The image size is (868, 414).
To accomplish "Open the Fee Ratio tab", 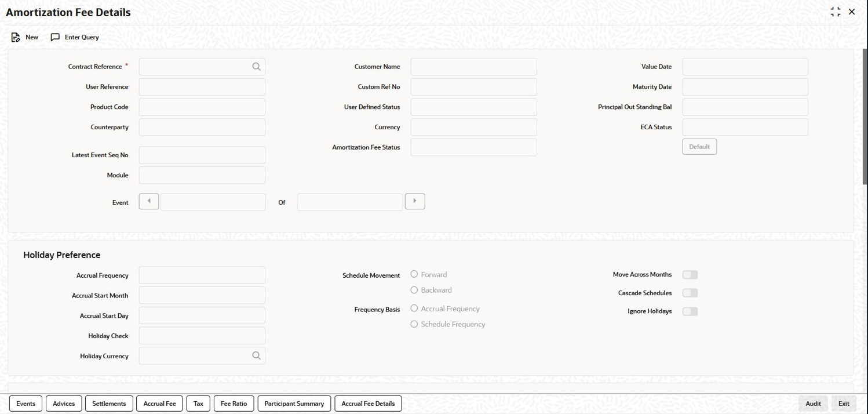I will pyautogui.click(x=234, y=404).
